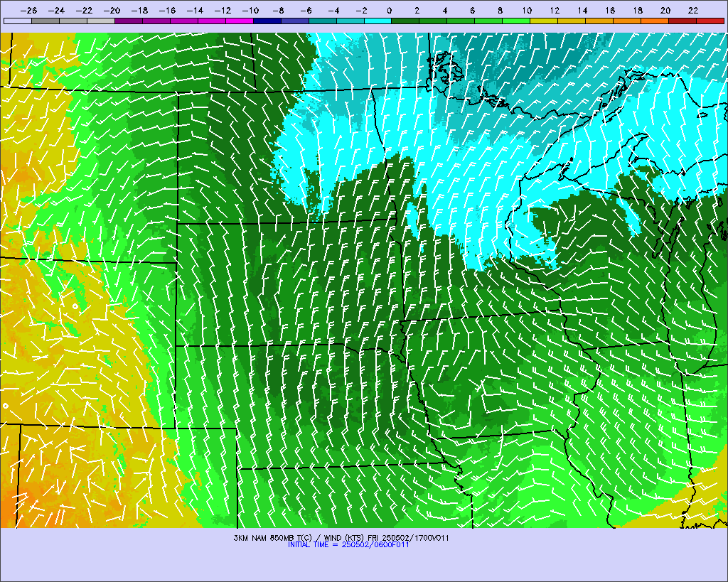This screenshot has height=582, width=728.
Task: Click the '-4' legend label
Action: coord(334,11)
